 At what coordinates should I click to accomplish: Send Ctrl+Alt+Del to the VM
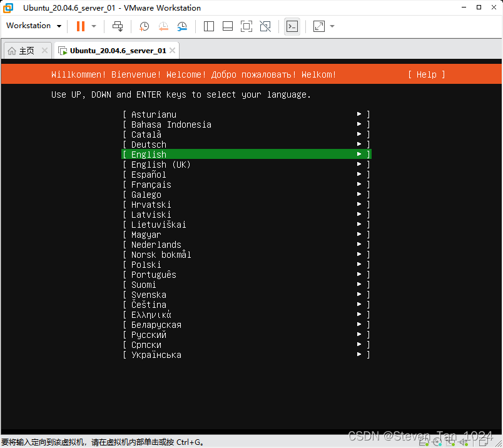point(118,26)
